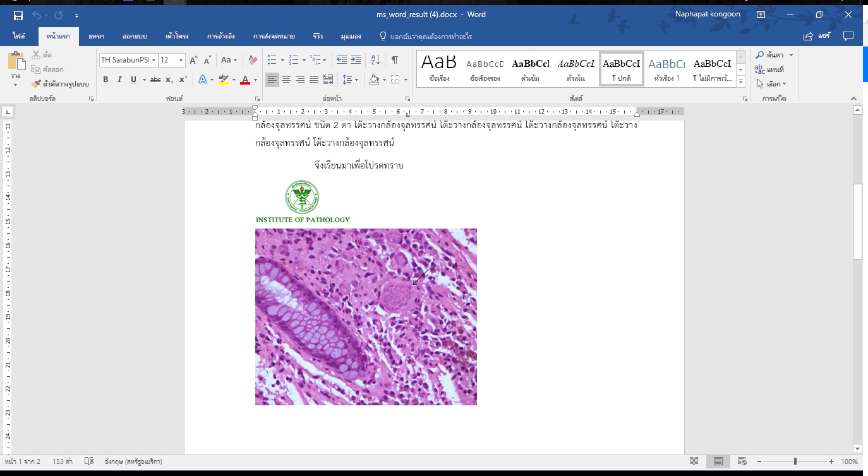The width and height of the screenshot is (868, 476).
Task: Switch to Web Layout view in the status bar
Action: tap(742, 461)
